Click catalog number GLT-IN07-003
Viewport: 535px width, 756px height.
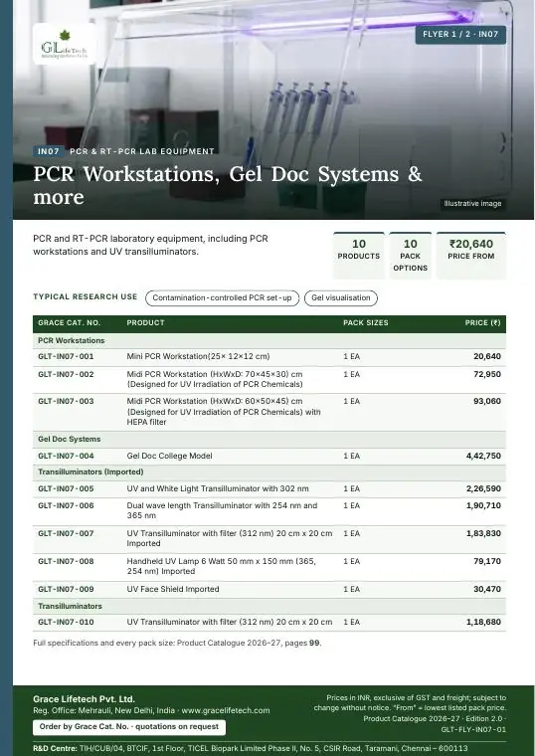66,402
